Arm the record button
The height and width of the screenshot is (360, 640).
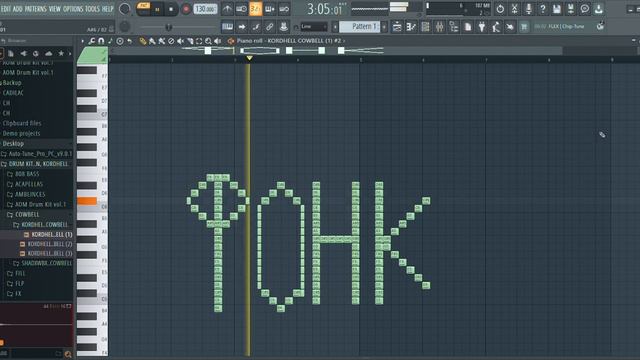pos(186,9)
